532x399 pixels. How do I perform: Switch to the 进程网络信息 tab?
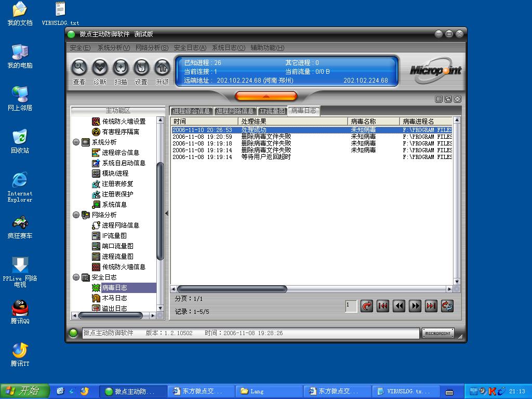pyautogui.click(x=235, y=111)
